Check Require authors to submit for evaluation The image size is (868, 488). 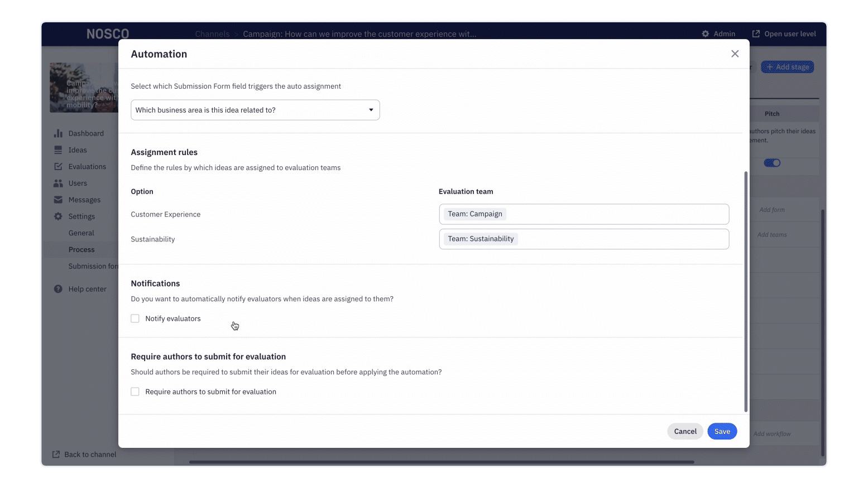coord(135,391)
